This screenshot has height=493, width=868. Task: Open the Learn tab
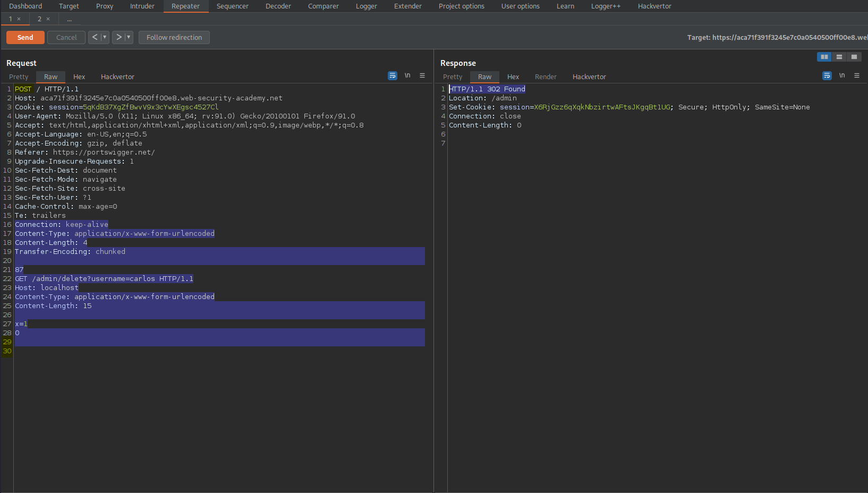(x=565, y=6)
